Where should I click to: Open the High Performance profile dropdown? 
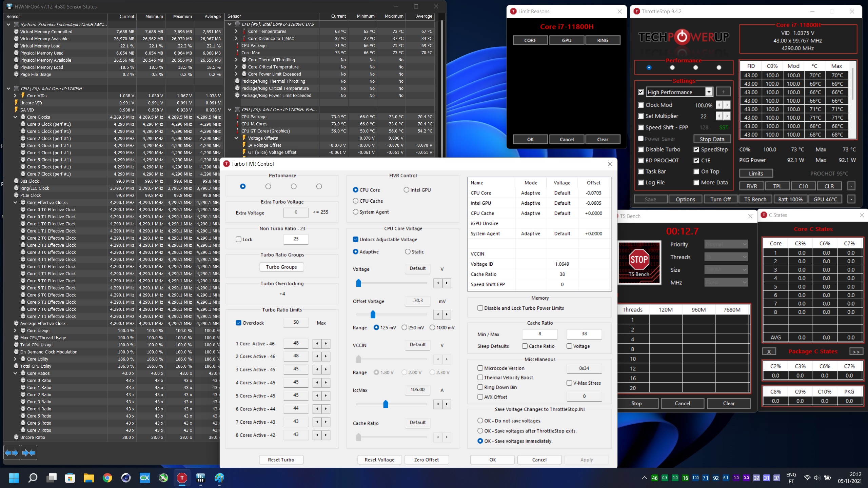click(x=709, y=92)
